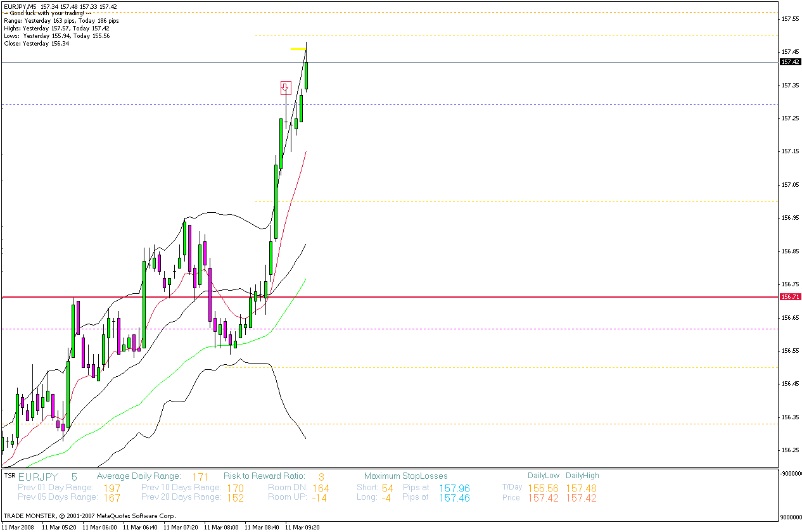Click the 'Room UP:' label
Image resolution: width=802 pixels, height=532 pixels.
(x=288, y=497)
